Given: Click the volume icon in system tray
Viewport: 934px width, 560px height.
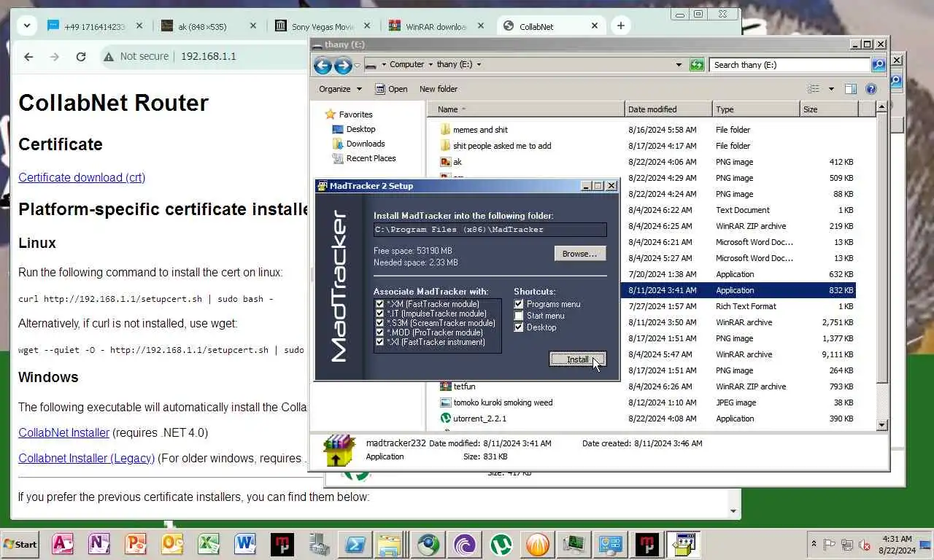Looking at the screenshot, I should (865, 544).
